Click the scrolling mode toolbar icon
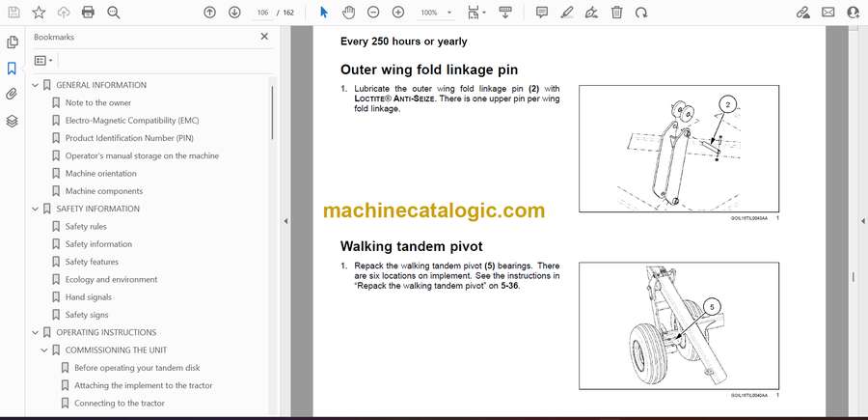Image resolution: width=868 pixels, height=420 pixels. [504, 13]
